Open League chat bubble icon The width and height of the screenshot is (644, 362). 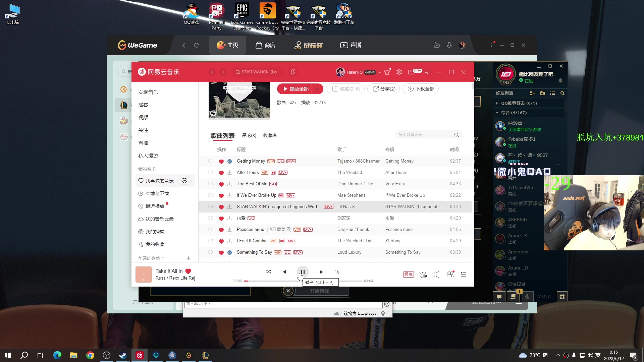coord(499,297)
